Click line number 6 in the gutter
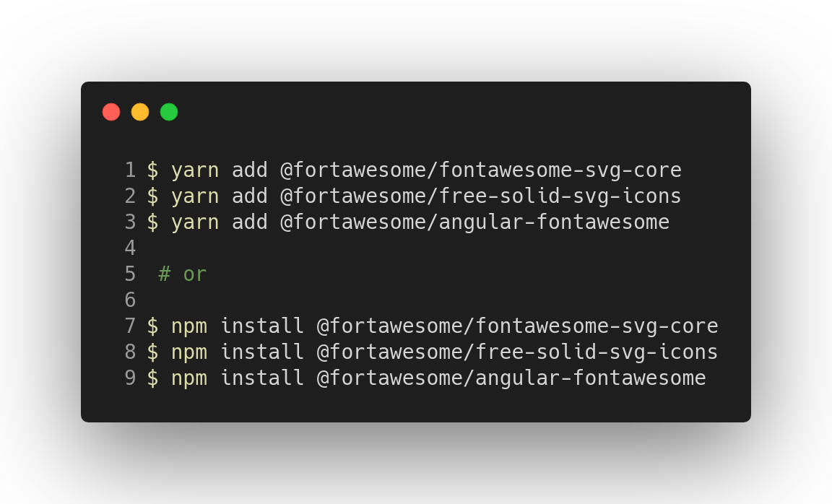Image resolution: width=832 pixels, height=504 pixels. click(x=130, y=300)
